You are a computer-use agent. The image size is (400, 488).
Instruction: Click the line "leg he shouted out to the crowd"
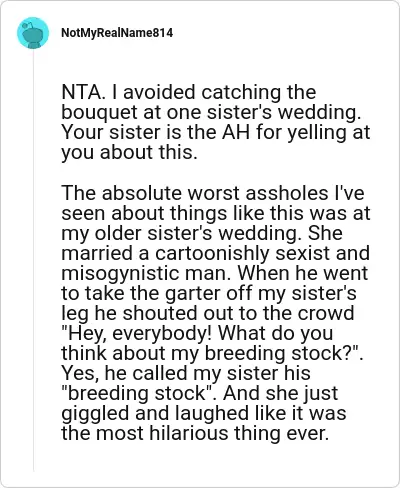208,313
